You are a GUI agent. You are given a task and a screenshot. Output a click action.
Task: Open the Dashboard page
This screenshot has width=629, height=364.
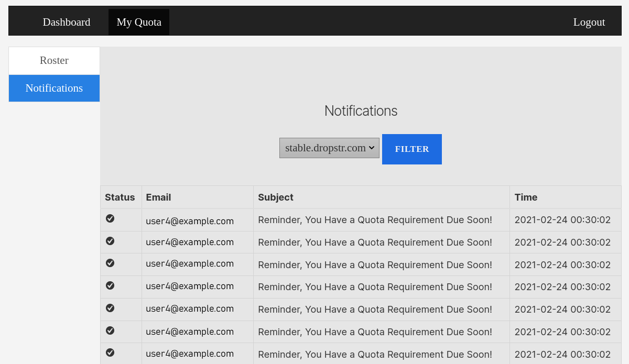click(x=67, y=22)
